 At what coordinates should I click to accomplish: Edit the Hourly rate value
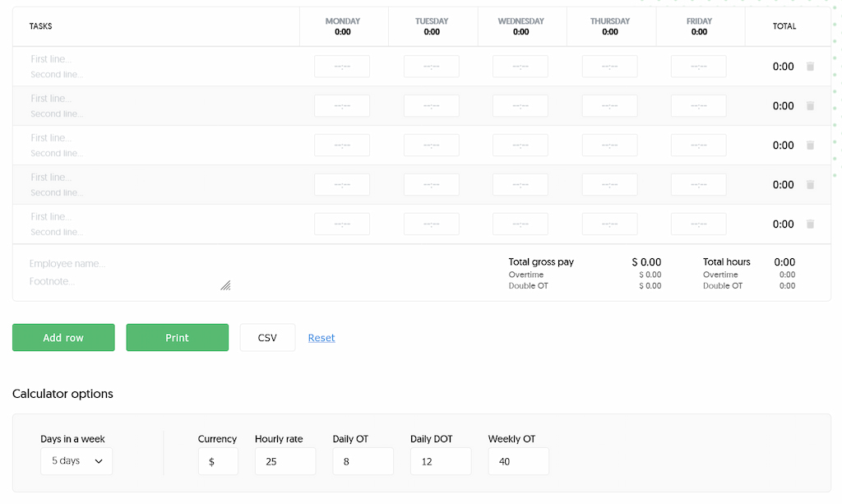(x=285, y=461)
